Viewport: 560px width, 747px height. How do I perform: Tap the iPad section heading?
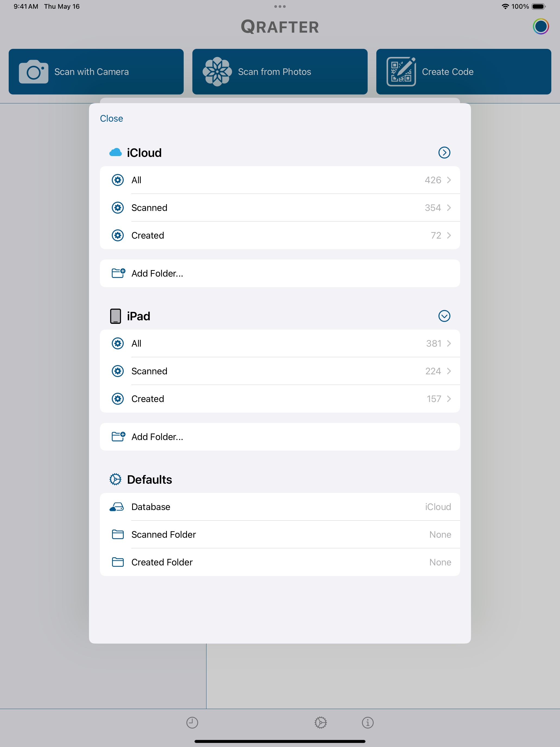(x=138, y=316)
